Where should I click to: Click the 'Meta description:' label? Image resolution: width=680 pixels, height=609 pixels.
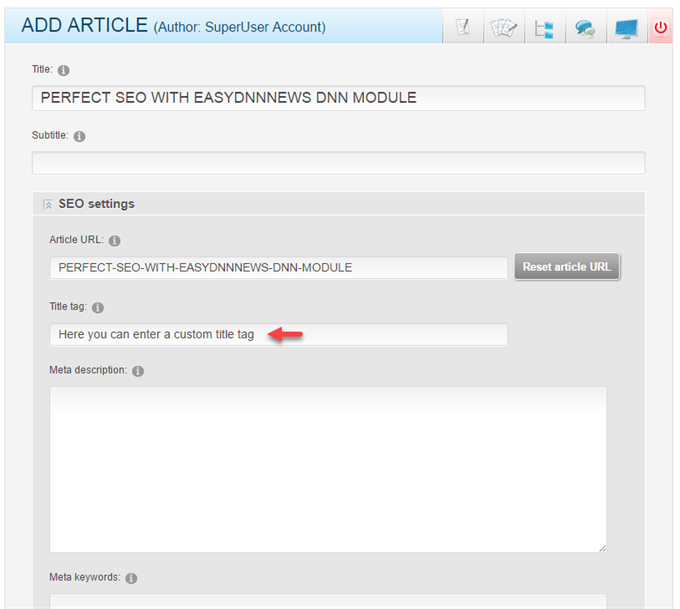pos(88,370)
